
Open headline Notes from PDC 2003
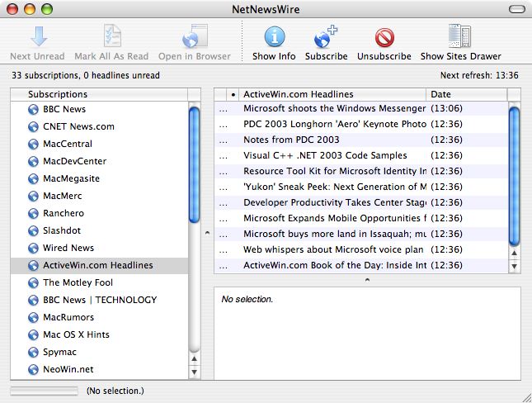(291, 140)
